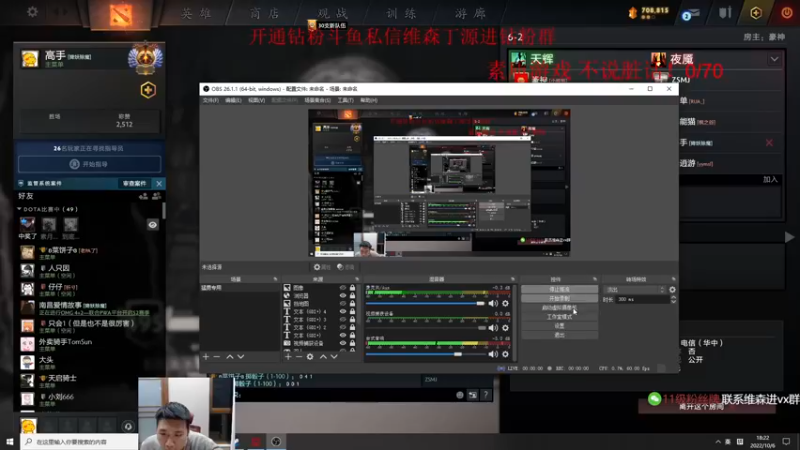Remove source with minus icon
Screen dimensions: 800x450
pyautogui.click(x=299, y=357)
